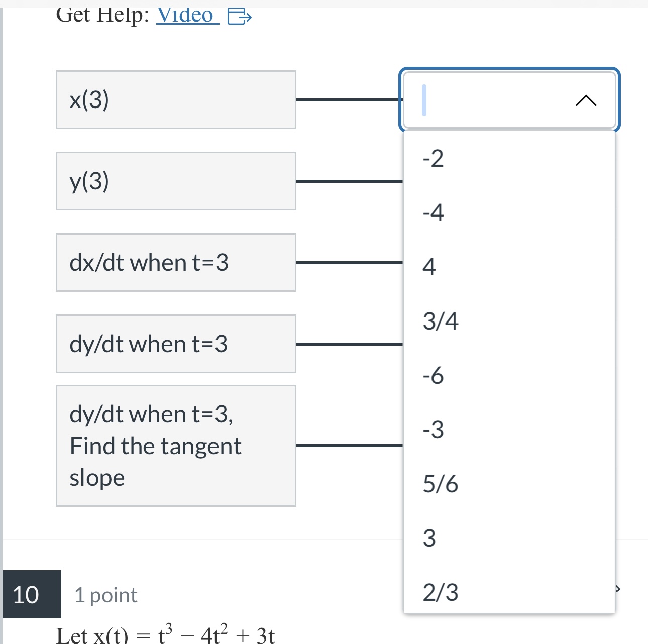Collapse the open dropdown using its chevron

click(587, 100)
